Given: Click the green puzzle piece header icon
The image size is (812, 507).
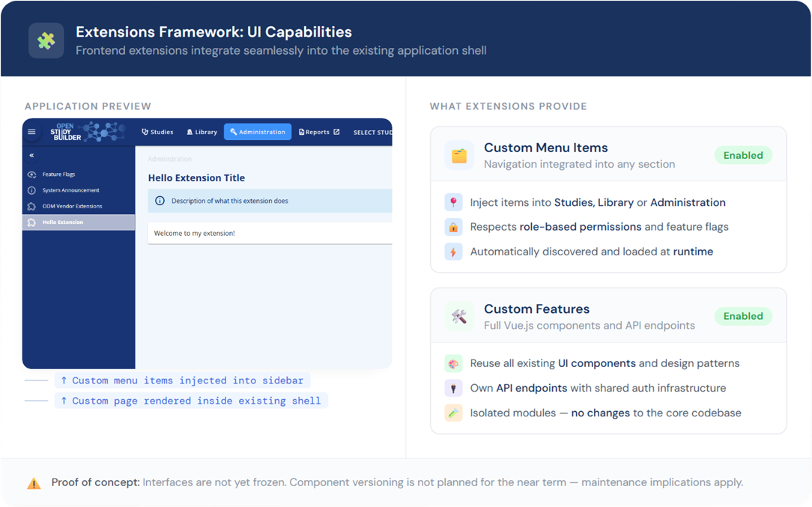Looking at the screenshot, I should (46, 41).
